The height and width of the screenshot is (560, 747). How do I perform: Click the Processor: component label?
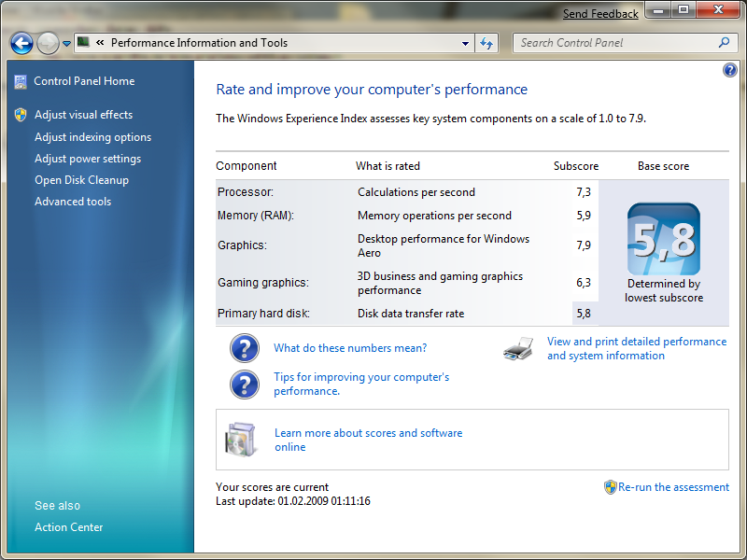(246, 192)
